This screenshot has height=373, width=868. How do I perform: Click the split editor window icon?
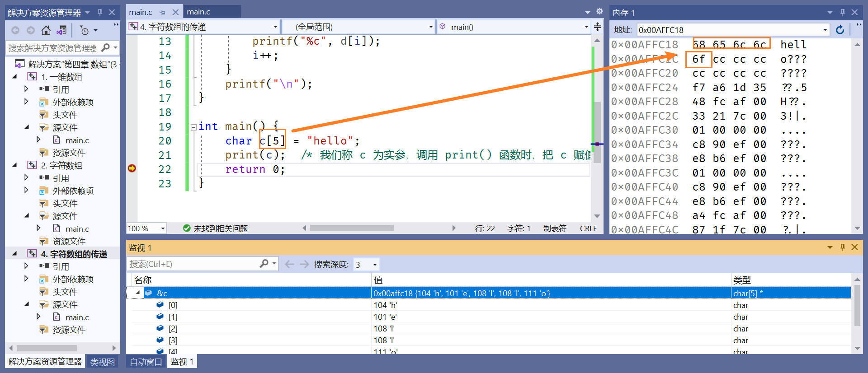click(x=598, y=27)
